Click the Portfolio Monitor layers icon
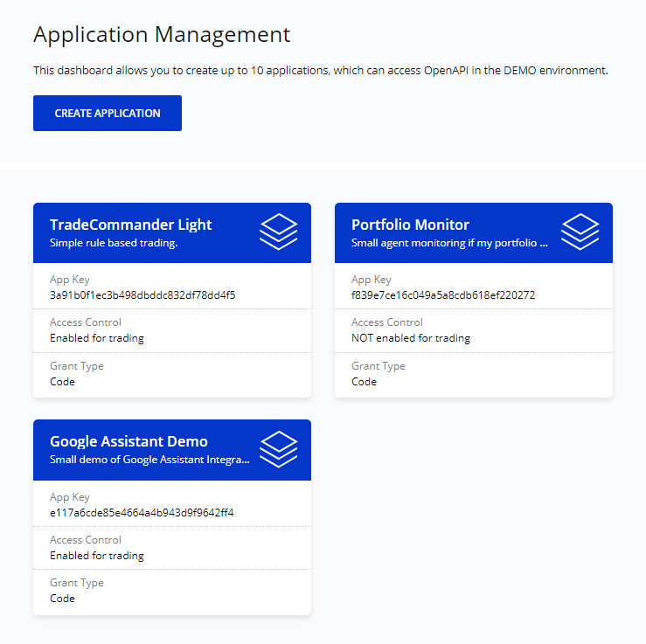Image resolution: width=646 pixels, height=644 pixels. 580,232
